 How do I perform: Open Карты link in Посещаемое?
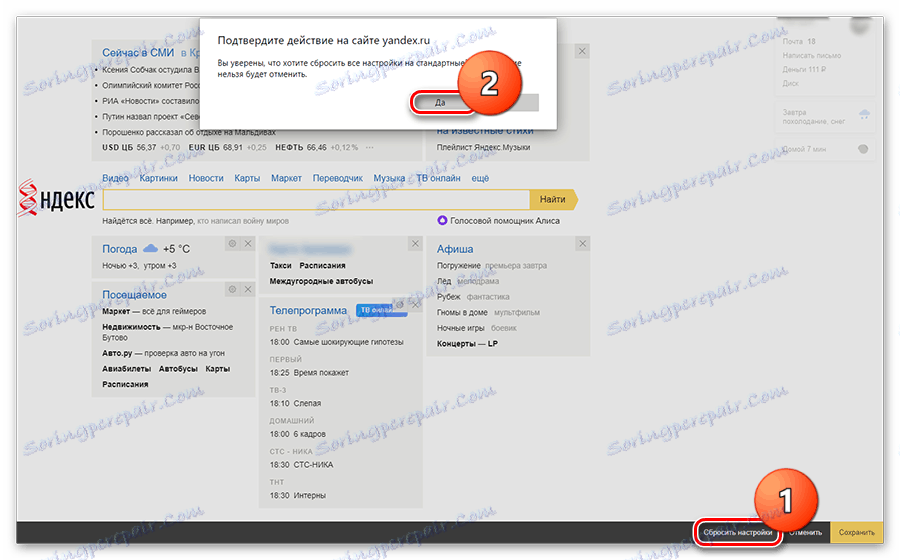pyautogui.click(x=218, y=368)
